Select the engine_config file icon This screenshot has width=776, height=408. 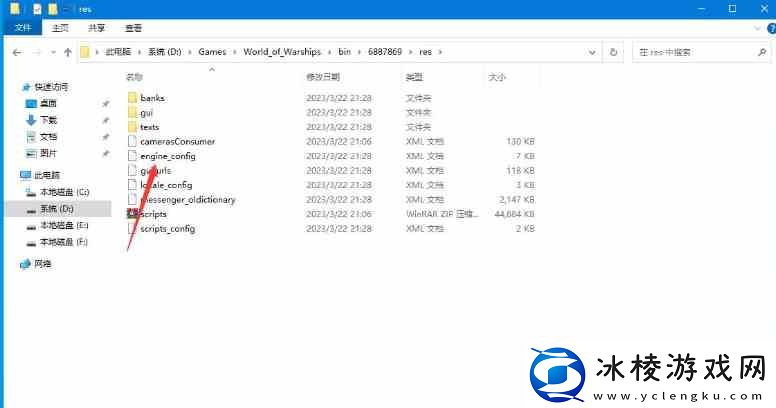(132, 156)
